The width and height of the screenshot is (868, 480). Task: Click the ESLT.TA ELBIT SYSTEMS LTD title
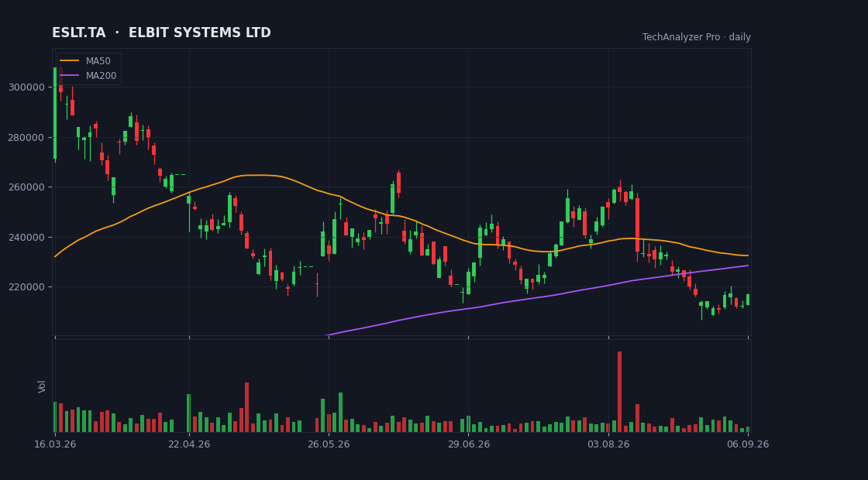coord(162,33)
